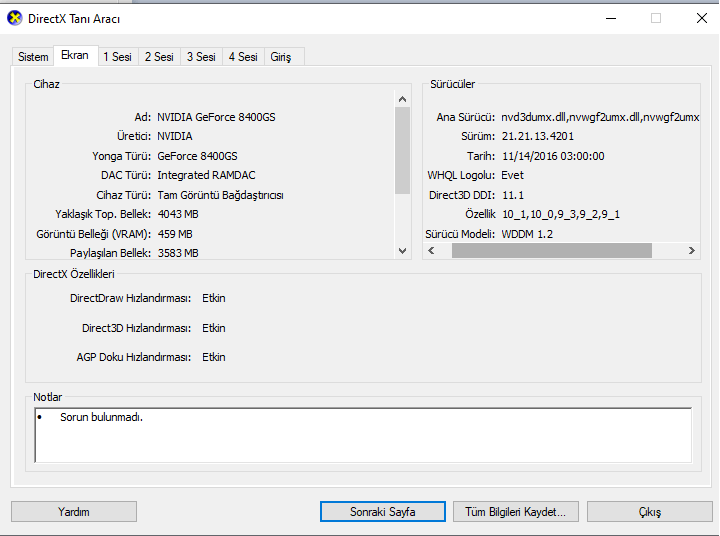This screenshot has height=536, width=720.
Task: Click the 4043 MB memory value
Action: click(178, 214)
